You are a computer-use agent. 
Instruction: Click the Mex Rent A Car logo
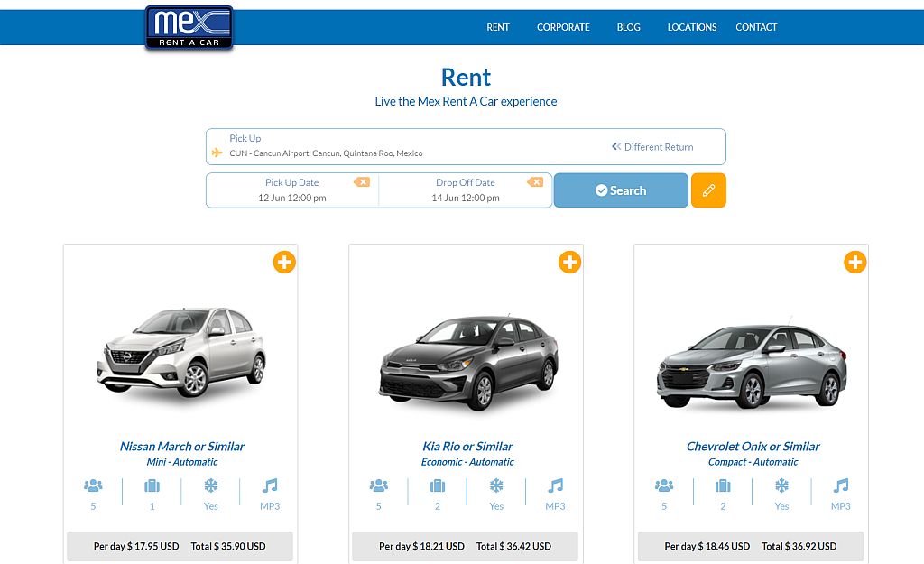[188, 25]
